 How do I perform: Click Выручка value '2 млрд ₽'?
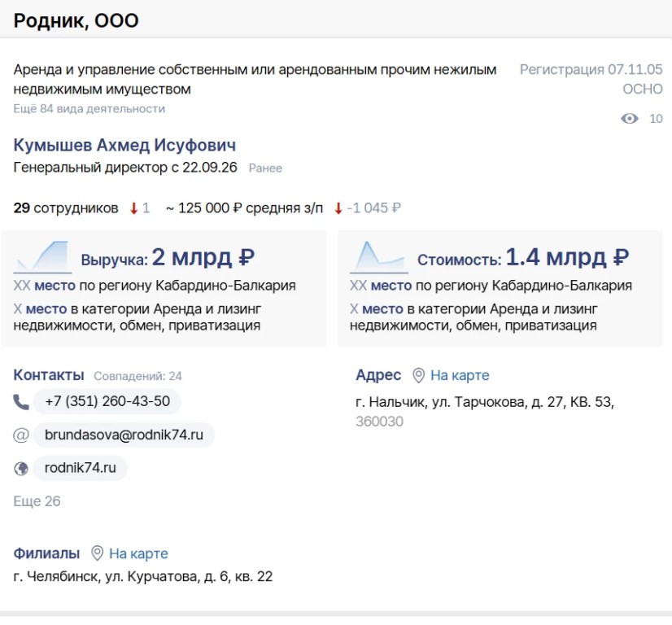203,257
